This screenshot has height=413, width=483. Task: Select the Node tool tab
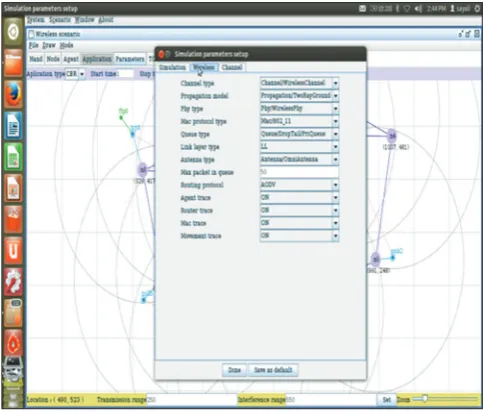coord(53,59)
